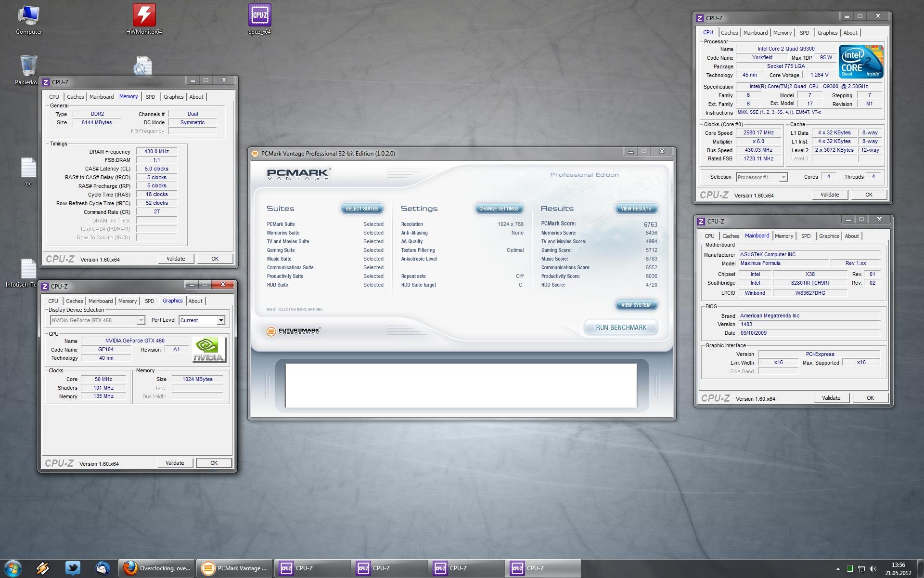Viewport: 924px width, 578px height.
Task: Switch to CPU tab in Memory CPU-Z window
Action: [x=54, y=97]
